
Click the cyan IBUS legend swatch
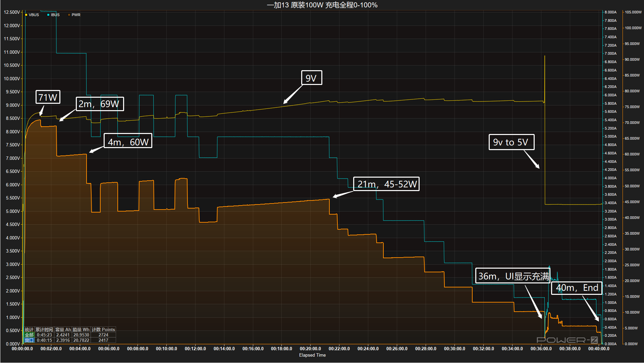coord(48,15)
